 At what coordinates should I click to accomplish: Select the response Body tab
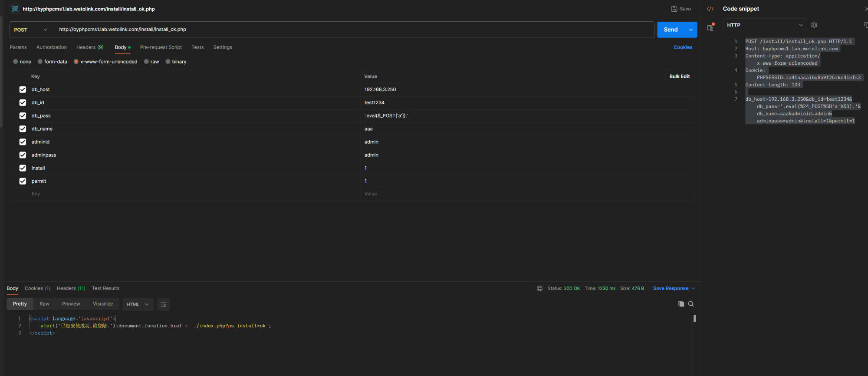pyautogui.click(x=12, y=288)
